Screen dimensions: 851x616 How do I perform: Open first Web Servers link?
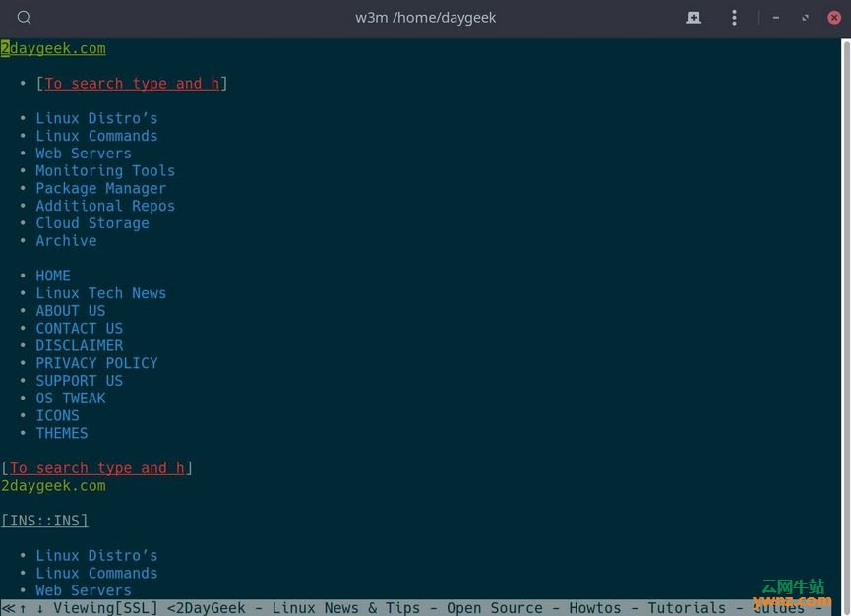(x=84, y=154)
